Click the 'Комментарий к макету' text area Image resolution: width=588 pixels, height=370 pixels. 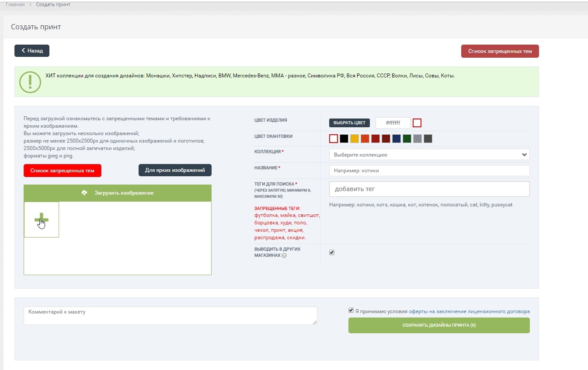click(170, 315)
